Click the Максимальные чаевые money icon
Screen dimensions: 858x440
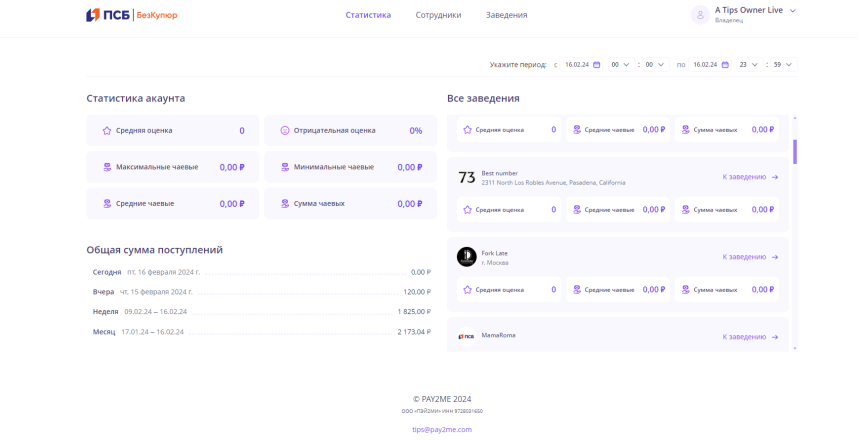click(107, 167)
